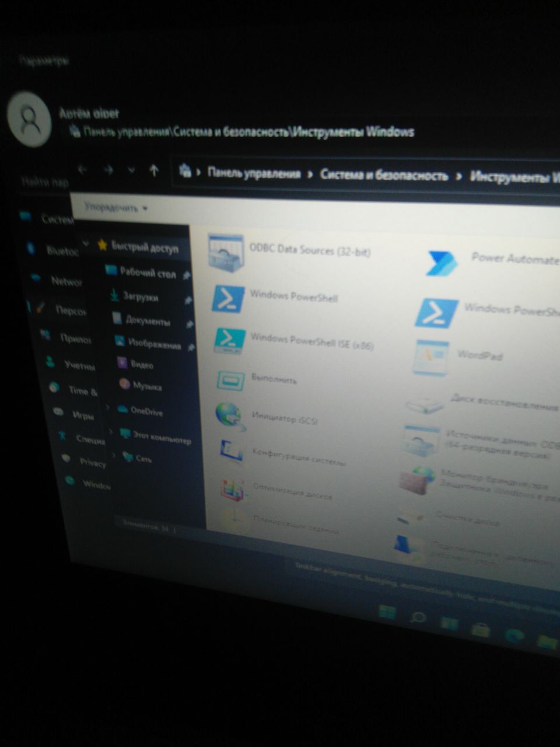Open Инициатор iSCSI

coord(266,417)
